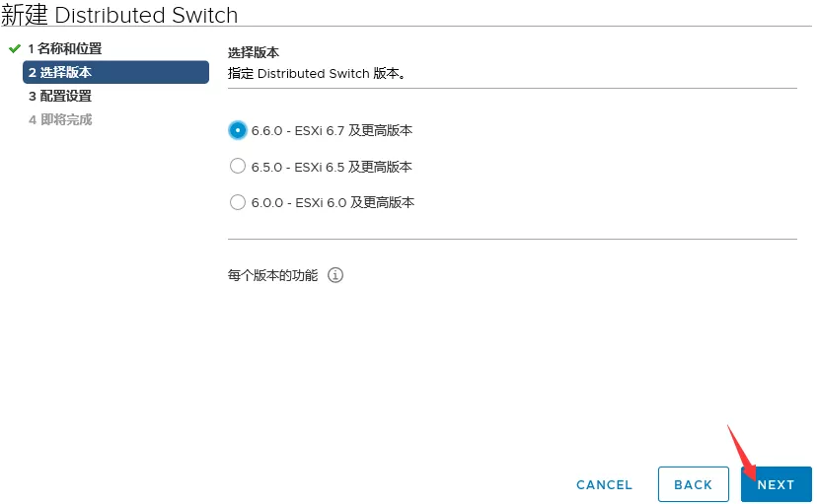Select the highlighted step 2 选择版本
817x504 pixels.
point(115,72)
